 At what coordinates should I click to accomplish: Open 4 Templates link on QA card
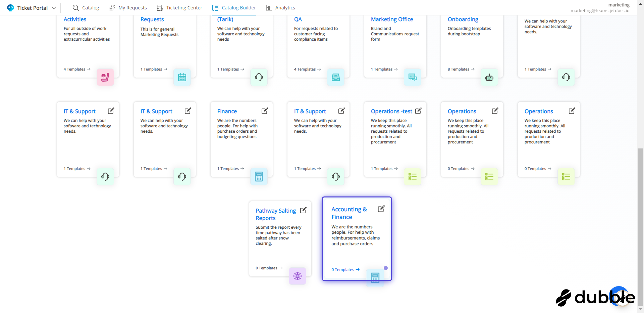308,69
